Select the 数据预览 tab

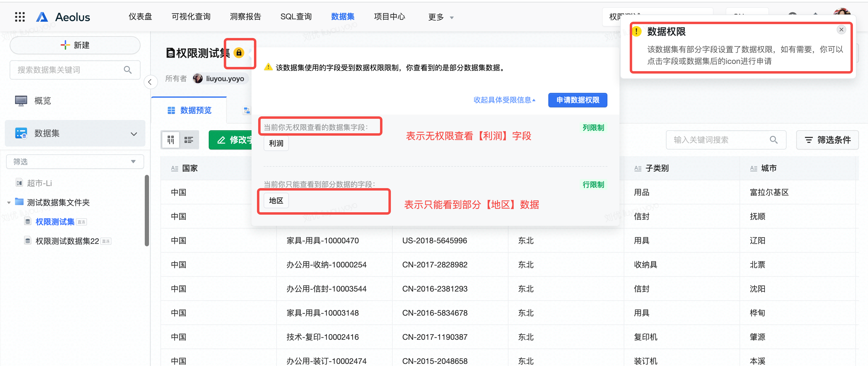[x=189, y=110]
